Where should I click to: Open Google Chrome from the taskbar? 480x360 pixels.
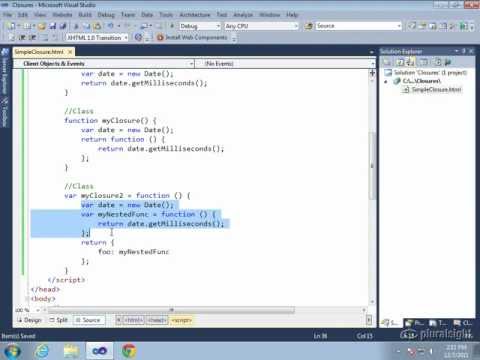coord(129,351)
